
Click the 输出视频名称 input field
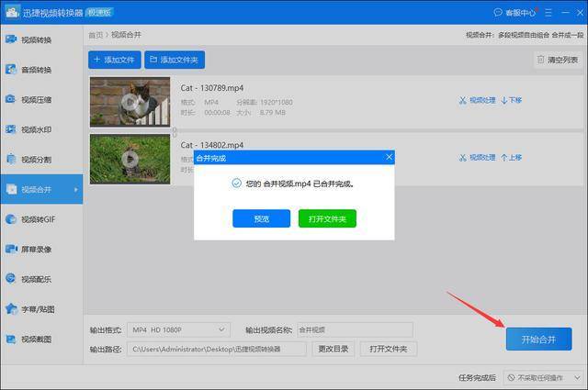(x=356, y=329)
